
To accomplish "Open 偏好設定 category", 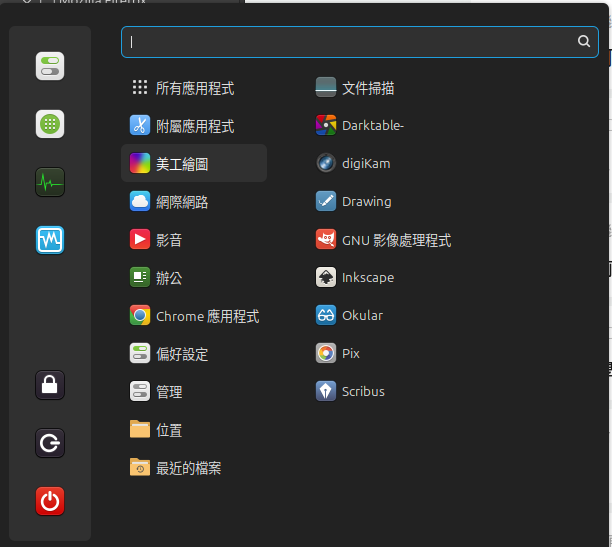I will coord(194,354).
